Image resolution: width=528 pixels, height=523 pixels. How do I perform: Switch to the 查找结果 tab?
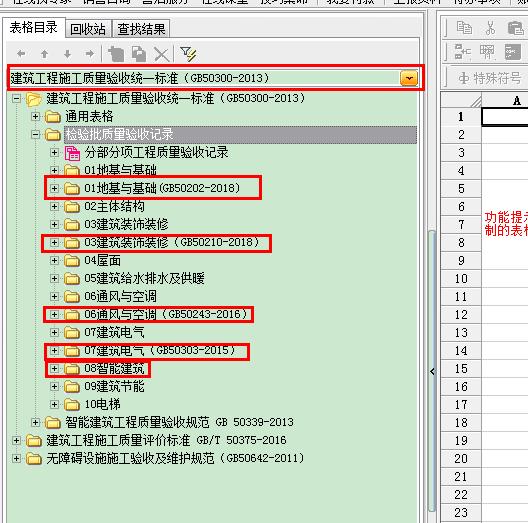point(141,29)
